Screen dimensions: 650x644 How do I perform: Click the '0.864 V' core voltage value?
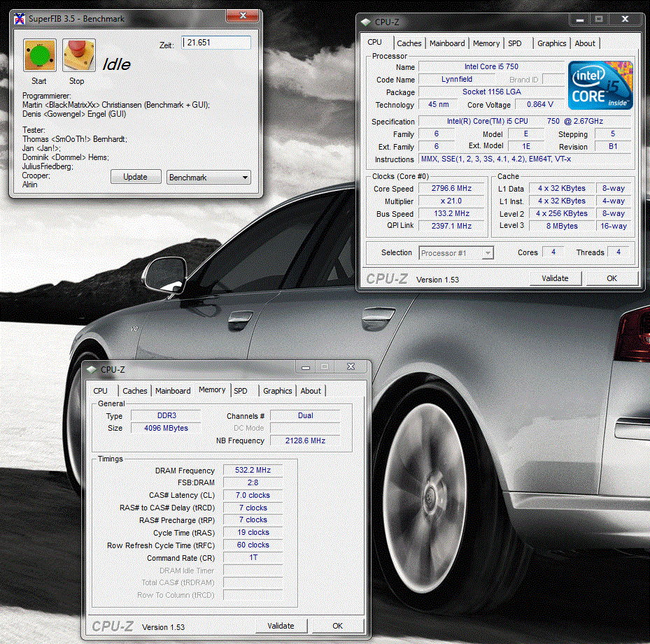tap(539, 104)
